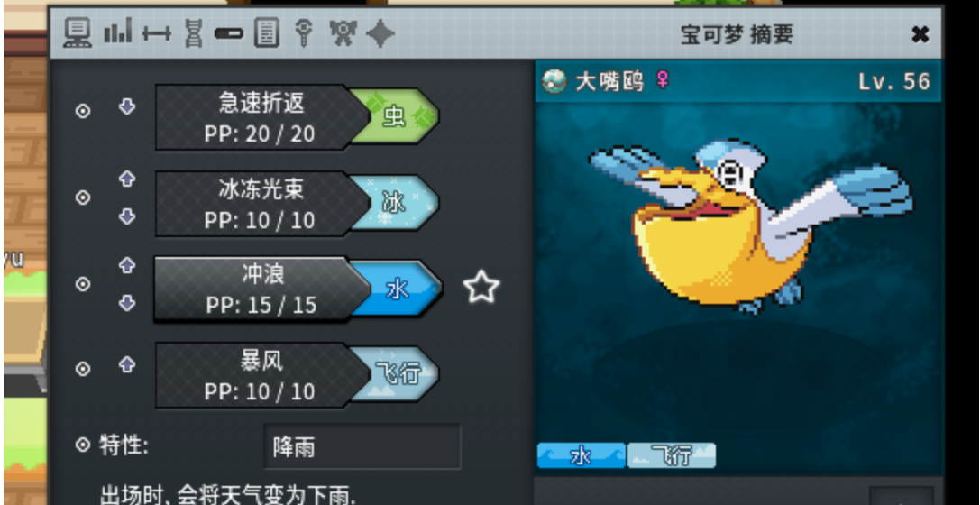Screen dimensions: 980x505
Task: Move 暴风 up with its arrow
Action: point(127,364)
